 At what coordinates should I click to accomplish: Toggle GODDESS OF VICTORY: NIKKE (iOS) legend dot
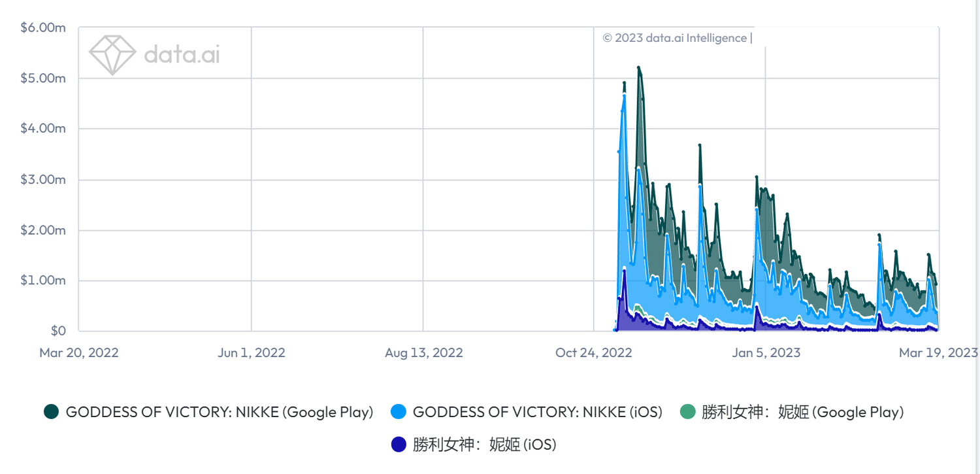[399, 412]
